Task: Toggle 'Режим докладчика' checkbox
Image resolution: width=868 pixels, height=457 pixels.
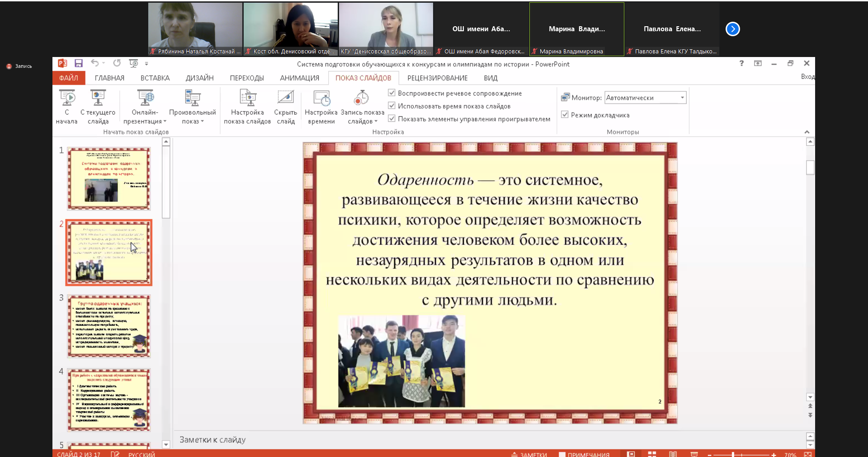Action: coord(565,114)
